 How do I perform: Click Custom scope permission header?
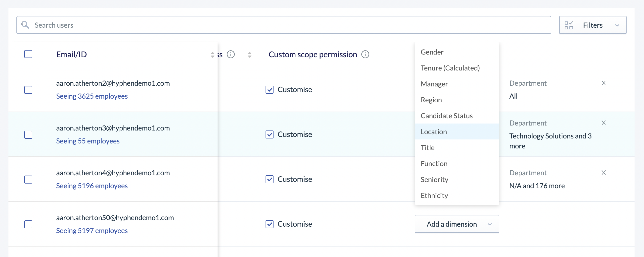(x=313, y=54)
